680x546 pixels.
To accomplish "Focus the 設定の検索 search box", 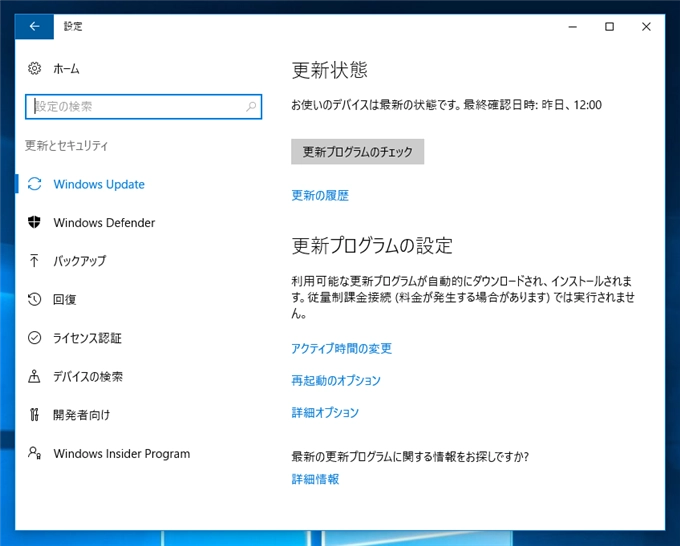I will pos(144,106).
